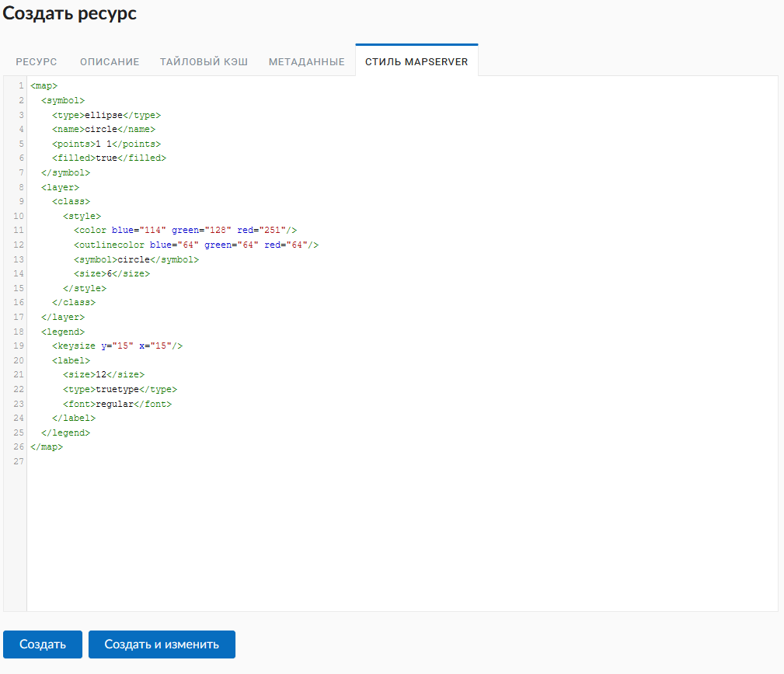Click the СТИЛЬ MAPSERVER tab

click(416, 61)
